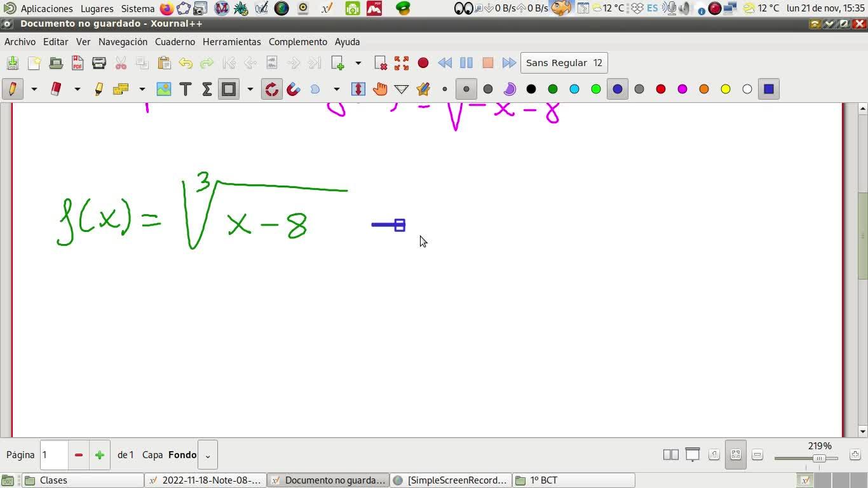Toggle paired pages view

pos(670,455)
